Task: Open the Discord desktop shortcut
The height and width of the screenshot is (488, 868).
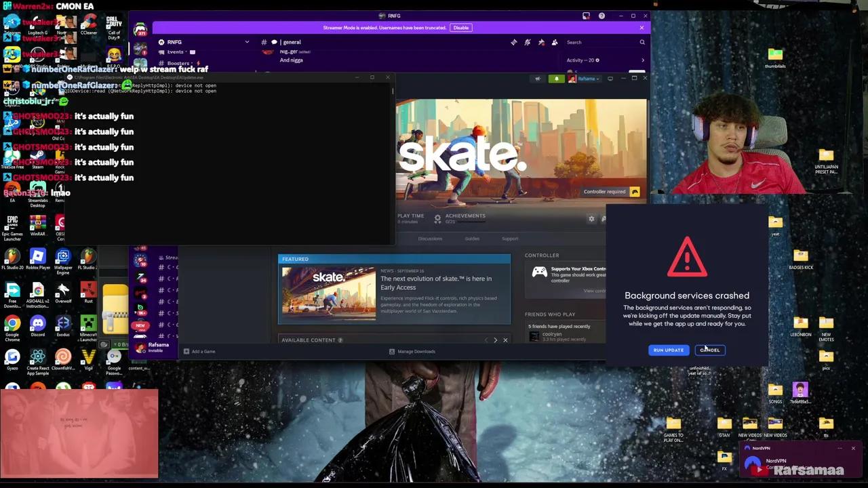Action: (x=37, y=325)
